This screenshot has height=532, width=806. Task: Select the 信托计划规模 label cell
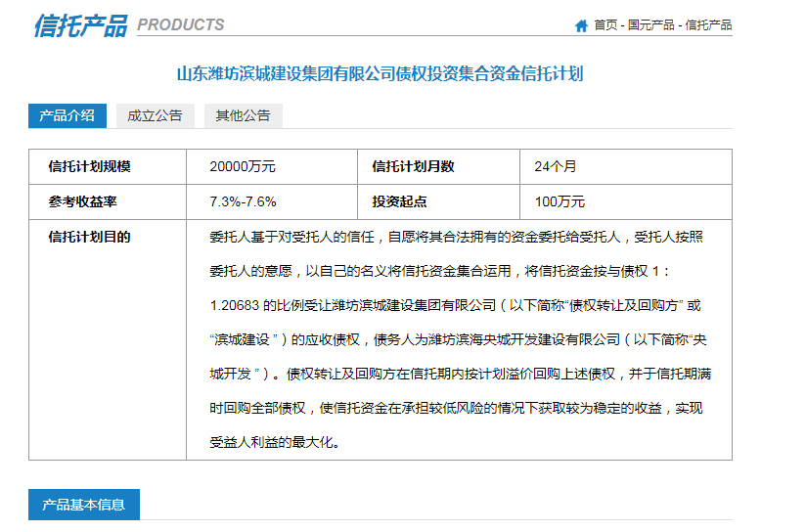[89, 167]
